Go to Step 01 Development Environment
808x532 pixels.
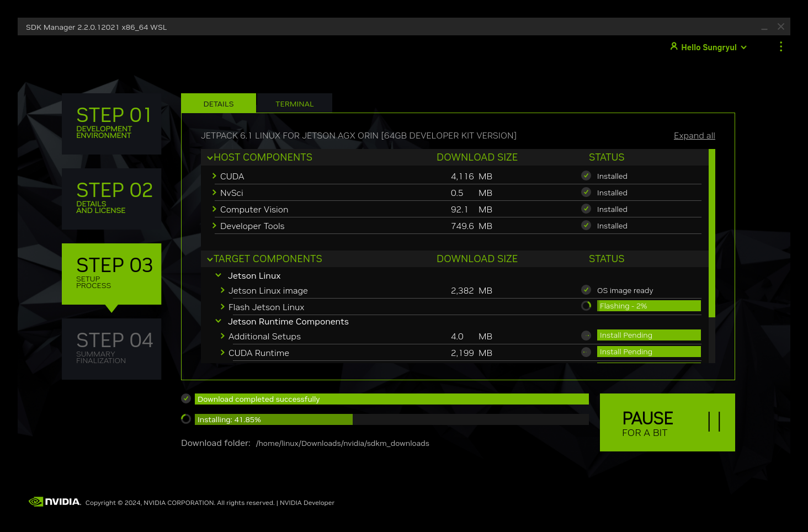pos(111,124)
